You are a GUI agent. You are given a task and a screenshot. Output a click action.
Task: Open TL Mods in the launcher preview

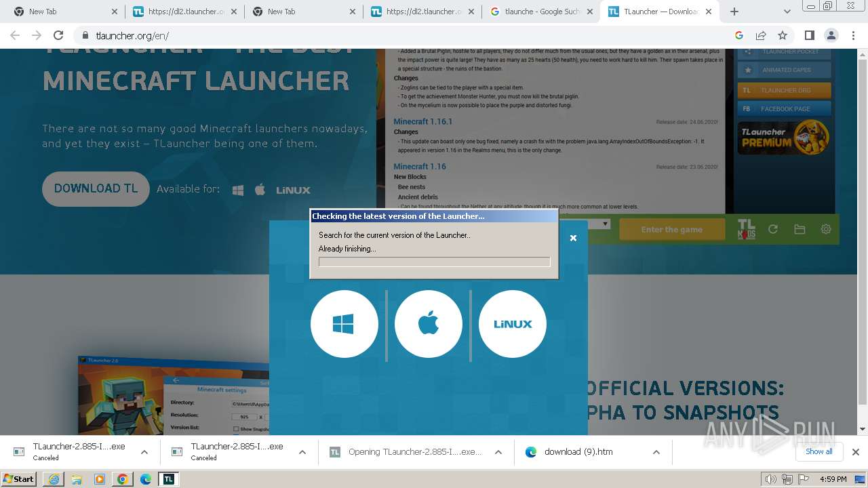point(746,229)
